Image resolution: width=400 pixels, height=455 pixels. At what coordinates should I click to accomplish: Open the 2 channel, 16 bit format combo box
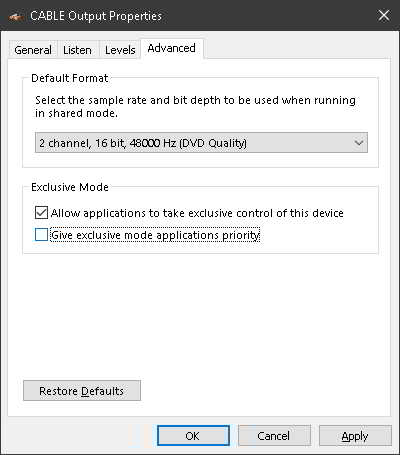pyautogui.click(x=201, y=143)
